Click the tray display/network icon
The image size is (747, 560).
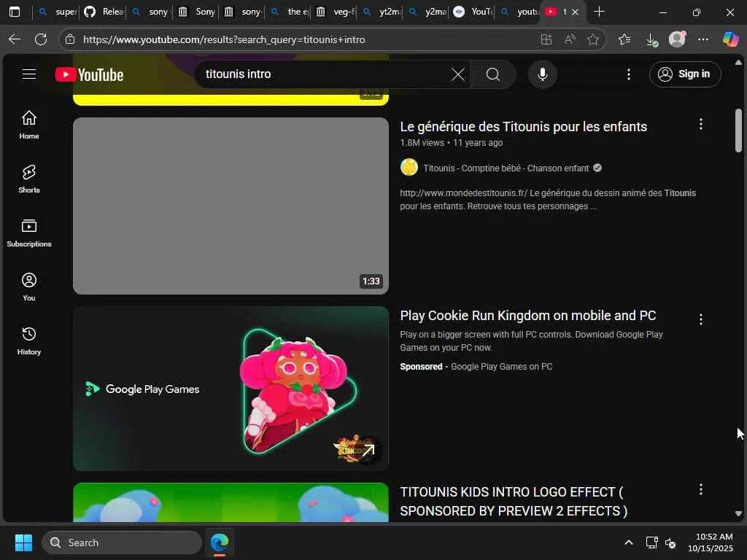coord(651,542)
